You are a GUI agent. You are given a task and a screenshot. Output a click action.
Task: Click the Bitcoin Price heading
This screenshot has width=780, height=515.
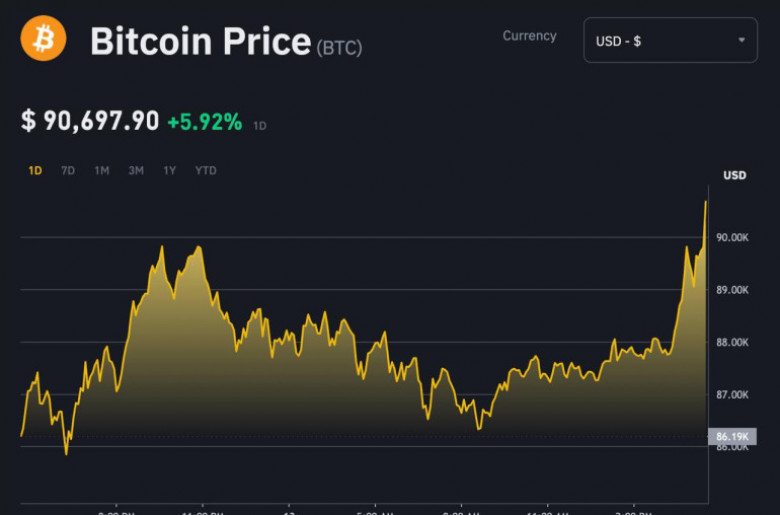pyautogui.click(x=200, y=42)
